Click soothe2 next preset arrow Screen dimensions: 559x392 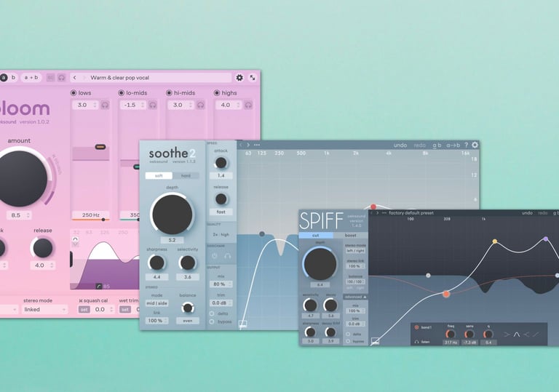click(248, 145)
